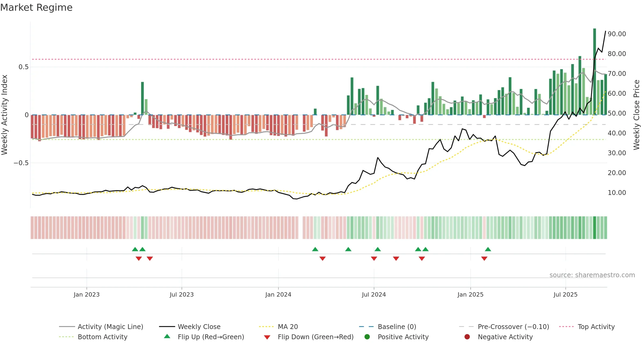Click the Flip Down marker at Jul 2024

pyautogui.click(x=374, y=258)
